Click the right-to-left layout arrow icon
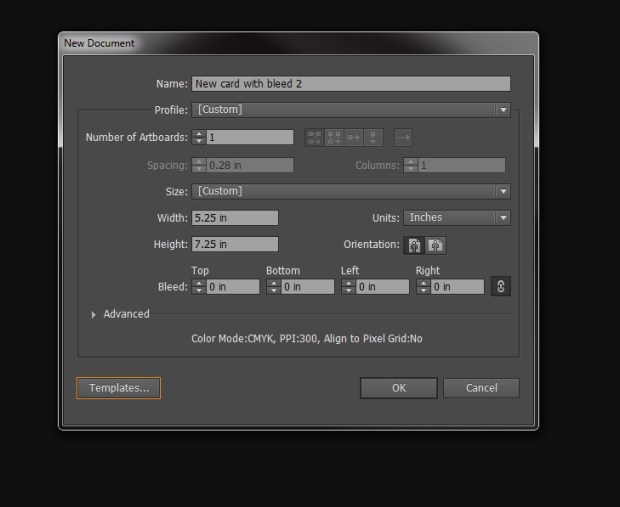The width and height of the screenshot is (620, 507). tap(403, 138)
